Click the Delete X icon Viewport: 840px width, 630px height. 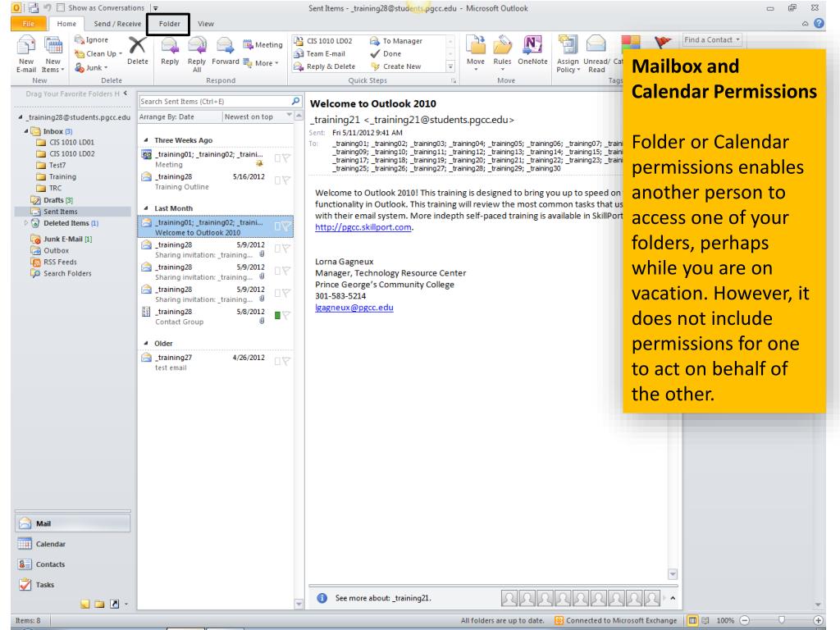pyautogui.click(x=137, y=46)
